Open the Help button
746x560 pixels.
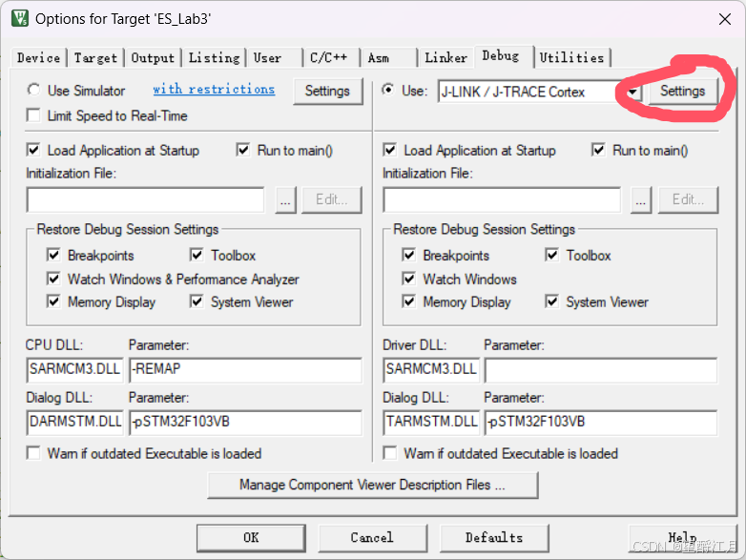[x=682, y=538]
